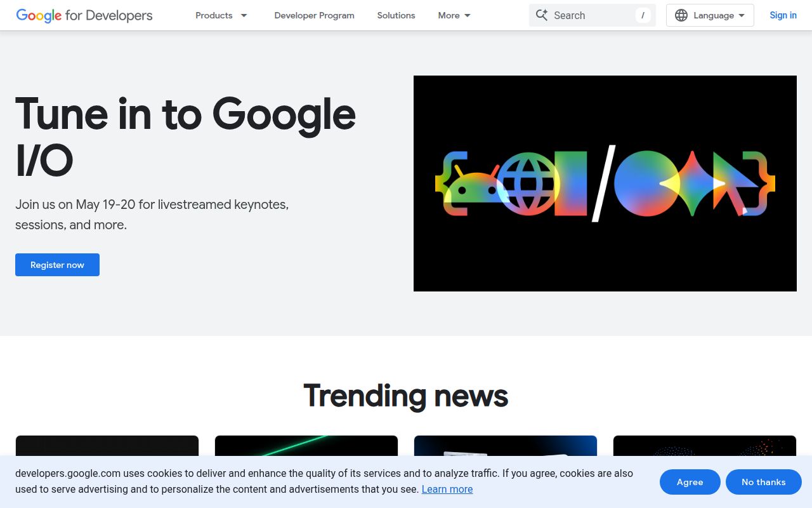Open the Solutions menu item
812x508 pixels.
396,15
